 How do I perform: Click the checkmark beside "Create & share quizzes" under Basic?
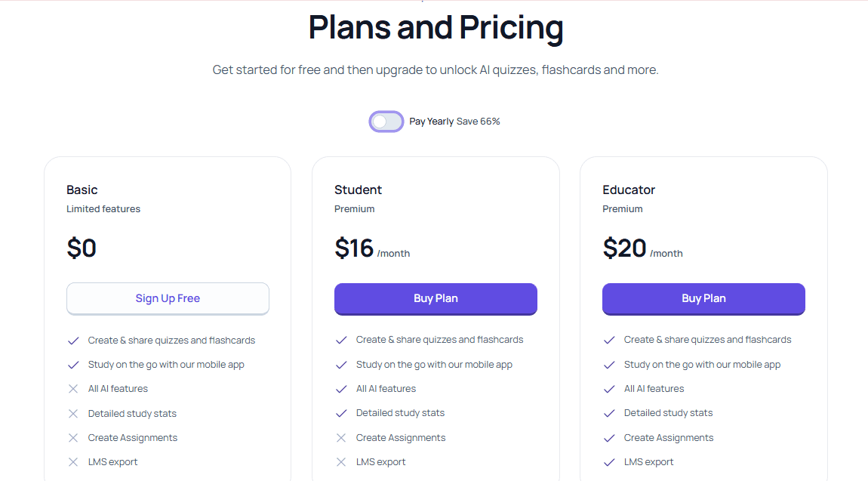click(73, 340)
